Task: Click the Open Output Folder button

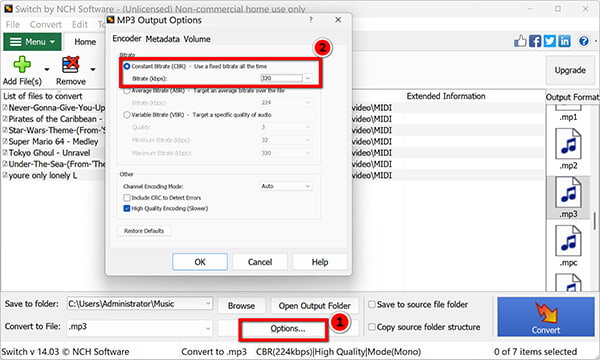Action: pyautogui.click(x=315, y=306)
